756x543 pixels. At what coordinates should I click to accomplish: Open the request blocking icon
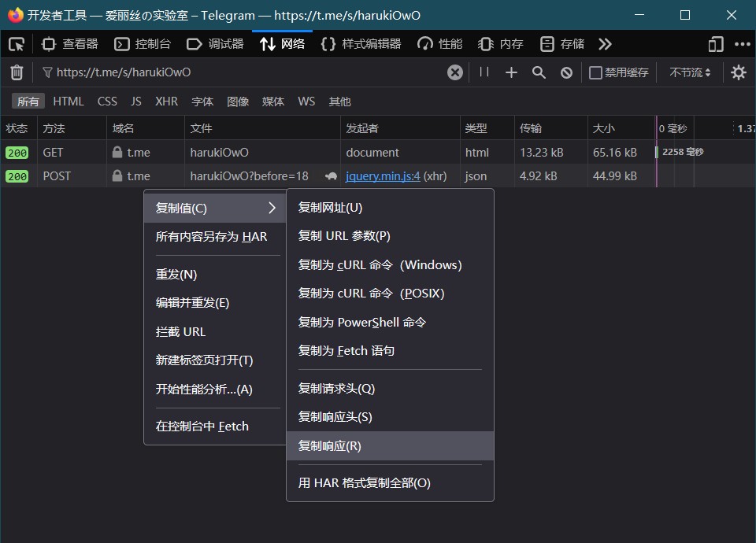(x=566, y=72)
